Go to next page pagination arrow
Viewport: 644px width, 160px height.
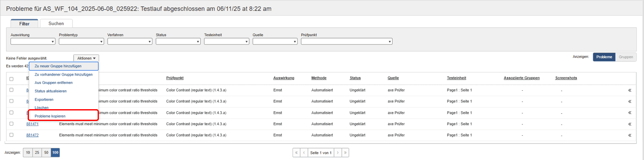pyautogui.click(x=338, y=153)
